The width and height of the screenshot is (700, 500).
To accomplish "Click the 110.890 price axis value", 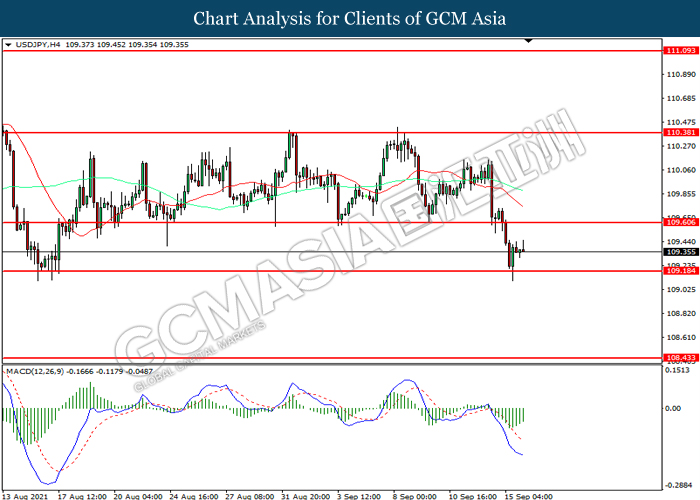I will pos(681,75).
